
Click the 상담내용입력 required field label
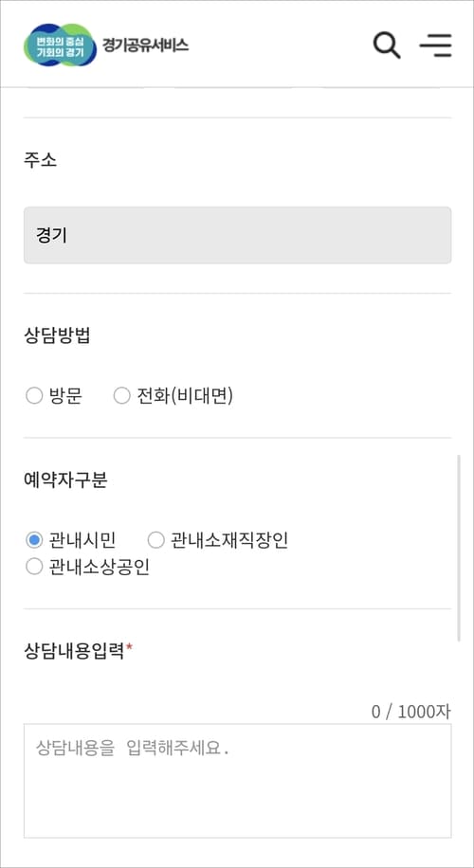tap(79, 649)
